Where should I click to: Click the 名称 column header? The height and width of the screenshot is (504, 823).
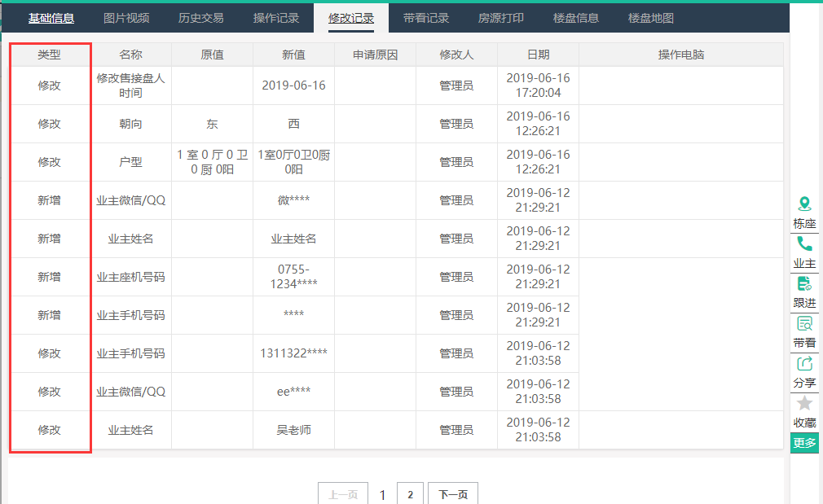click(x=130, y=55)
